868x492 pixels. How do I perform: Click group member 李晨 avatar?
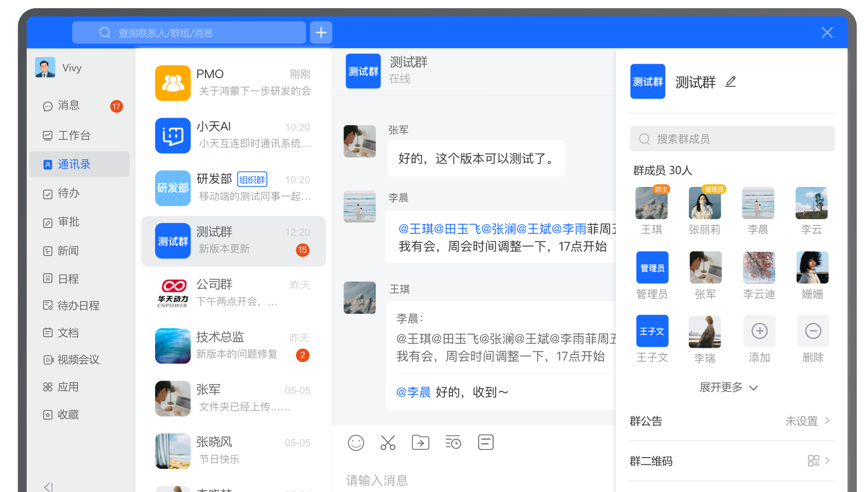[x=758, y=203]
